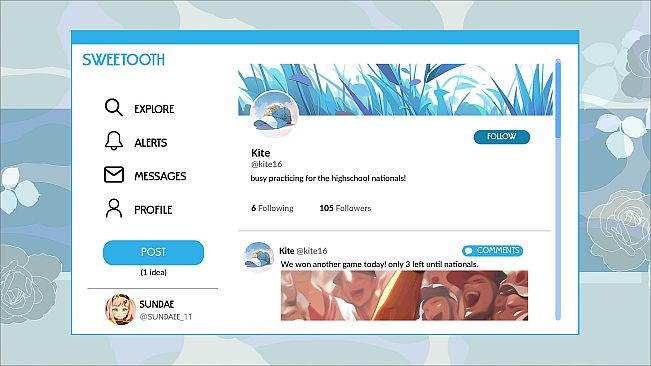The height and width of the screenshot is (366, 651).
Task: Open the celebration photo in Kite's post
Action: click(x=404, y=295)
